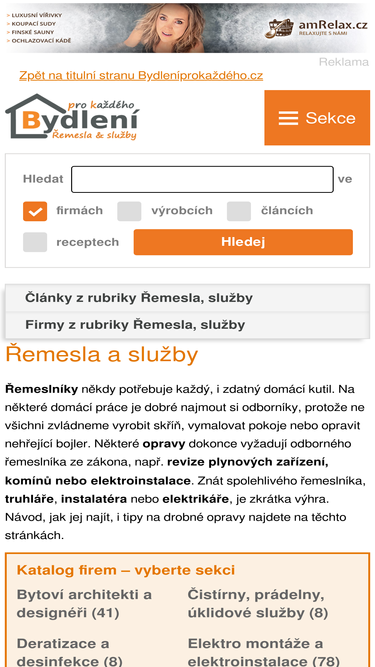Uncheck the firmách checkbox
375x667 pixels.
[x=35, y=211]
